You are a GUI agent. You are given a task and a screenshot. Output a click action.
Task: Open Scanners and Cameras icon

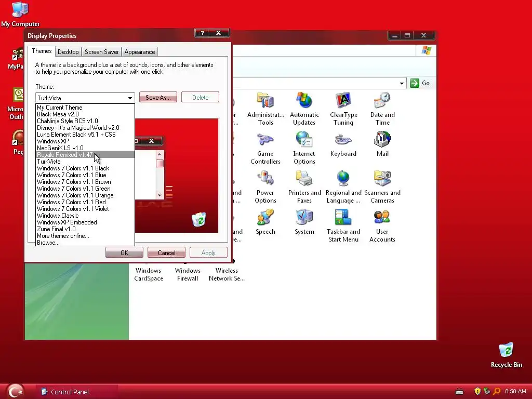[x=382, y=187]
